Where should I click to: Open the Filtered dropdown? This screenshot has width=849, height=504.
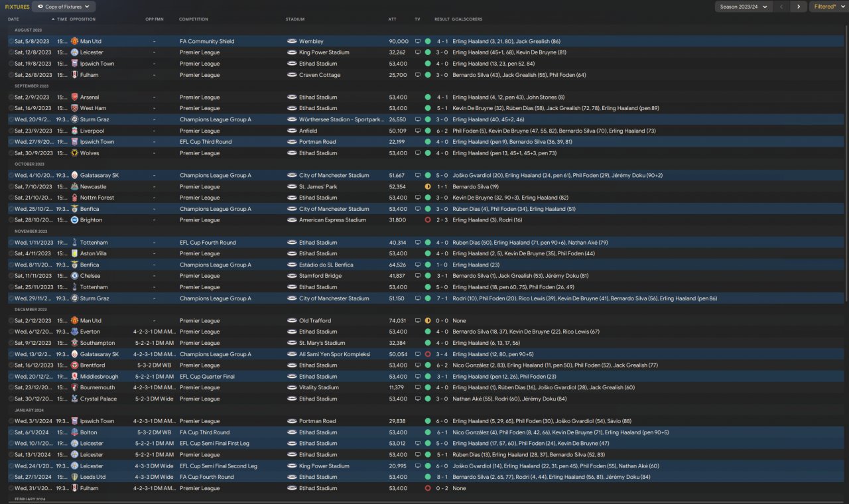828,7
